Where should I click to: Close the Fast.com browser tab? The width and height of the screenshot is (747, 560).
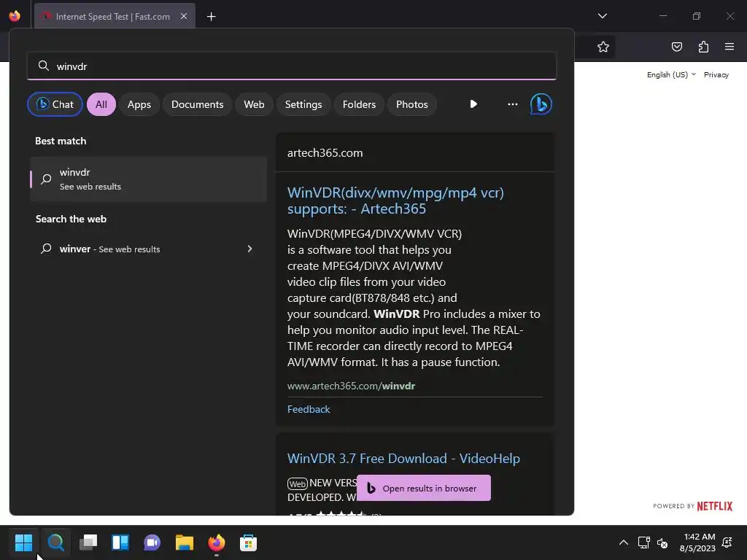click(x=184, y=16)
